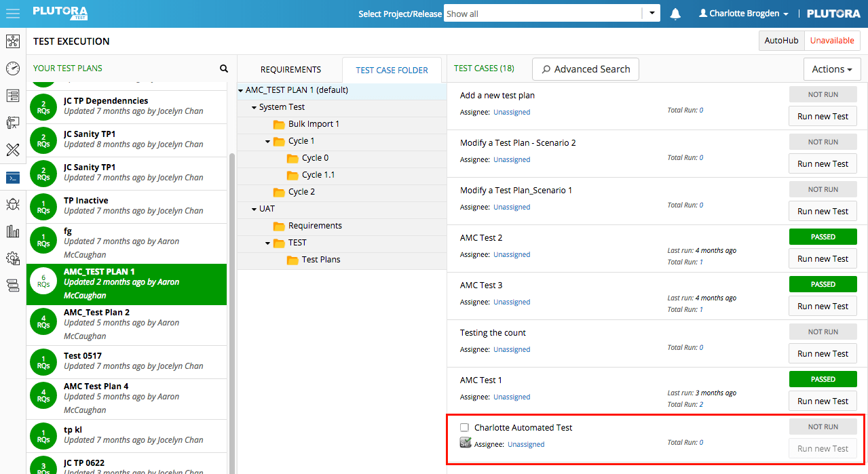Open the crossed pen and ruler tools icon
Screen dimensions: 868x474
pos(12,149)
